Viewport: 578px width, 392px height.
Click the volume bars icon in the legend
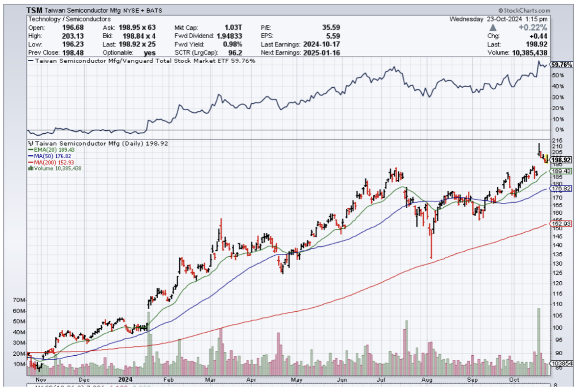tap(31, 168)
